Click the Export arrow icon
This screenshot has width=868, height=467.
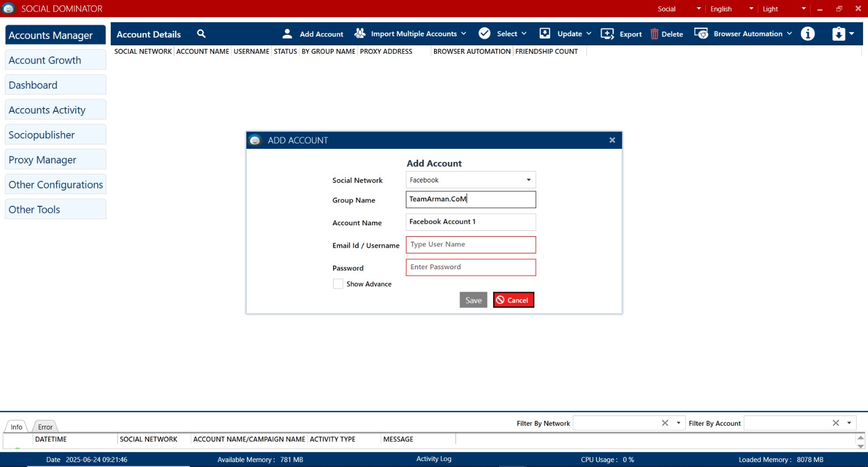point(608,34)
